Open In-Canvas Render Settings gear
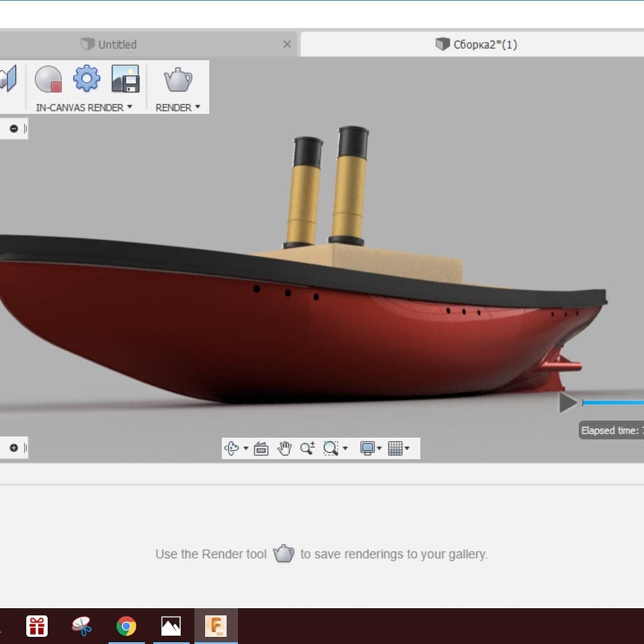Viewport: 644px width, 644px height. click(x=86, y=79)
